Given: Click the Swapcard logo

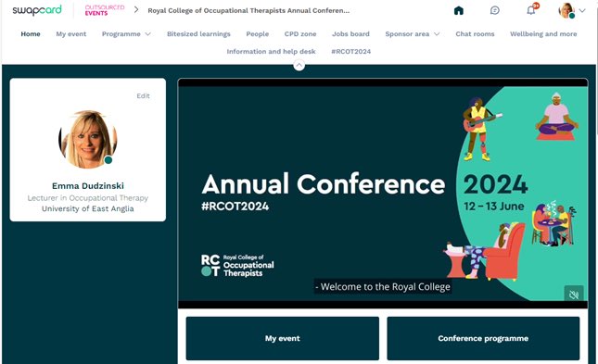Looking at the screenshot, I should [x=37, y=10].
